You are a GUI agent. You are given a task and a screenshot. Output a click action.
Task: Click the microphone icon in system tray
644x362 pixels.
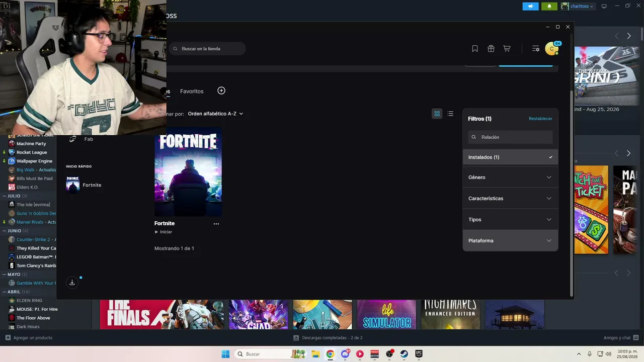click(590, 354)
